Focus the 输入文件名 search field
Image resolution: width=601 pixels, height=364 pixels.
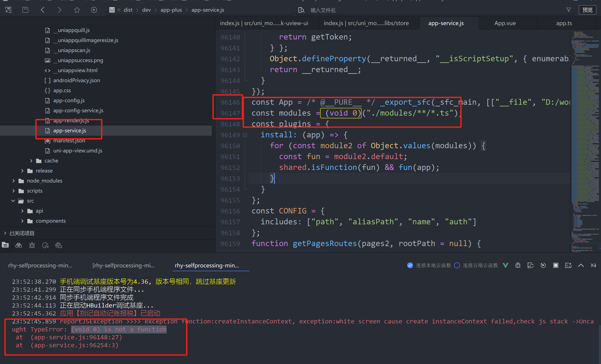coord(434,10)
